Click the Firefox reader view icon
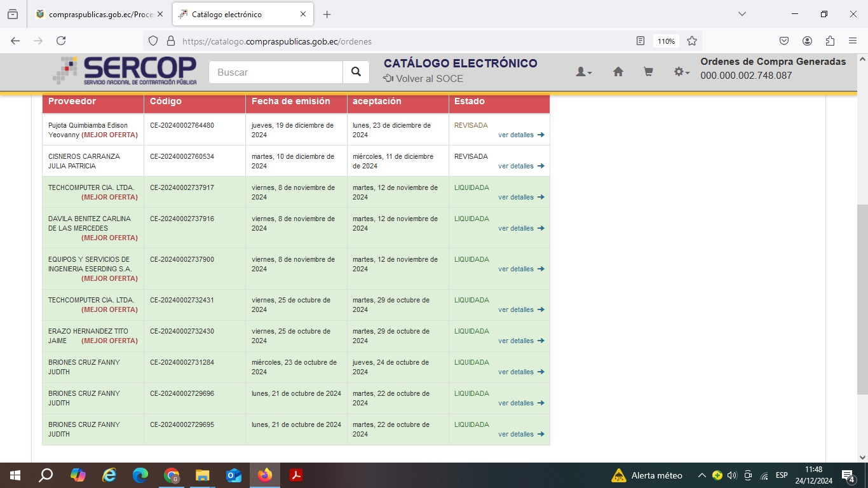Viewport: 868px width, 488px height. pyautogui.click(x=641, y=41)
